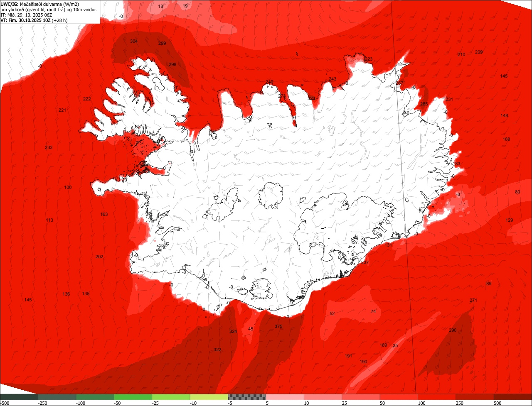Click the map value 183
This screenshot has width=532, height=406.
pyautogui.click(x=457, y=164)
